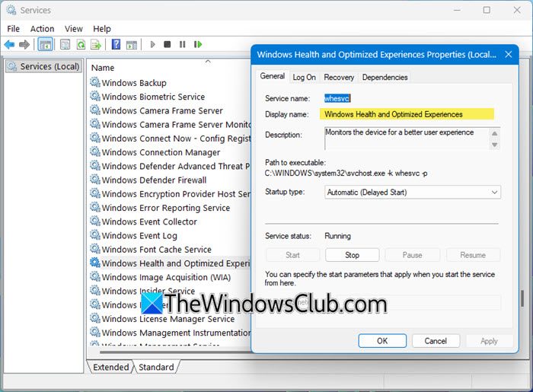The width and height of the screenshot is (533, 392).
Task: Click gear icon beside Windows Image Acquisition
Action: pos(95,277)
